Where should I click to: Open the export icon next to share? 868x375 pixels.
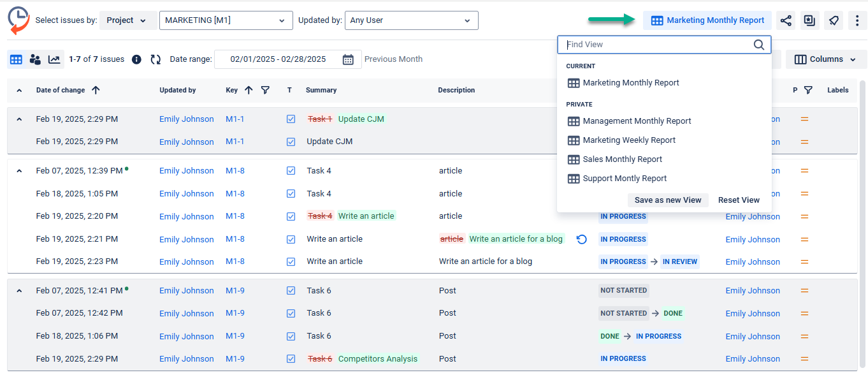tap(809, 20)
